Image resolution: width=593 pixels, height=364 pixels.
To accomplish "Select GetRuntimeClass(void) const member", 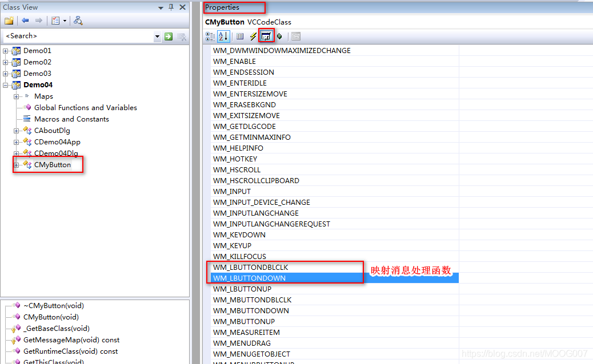I will pos(70,351).
